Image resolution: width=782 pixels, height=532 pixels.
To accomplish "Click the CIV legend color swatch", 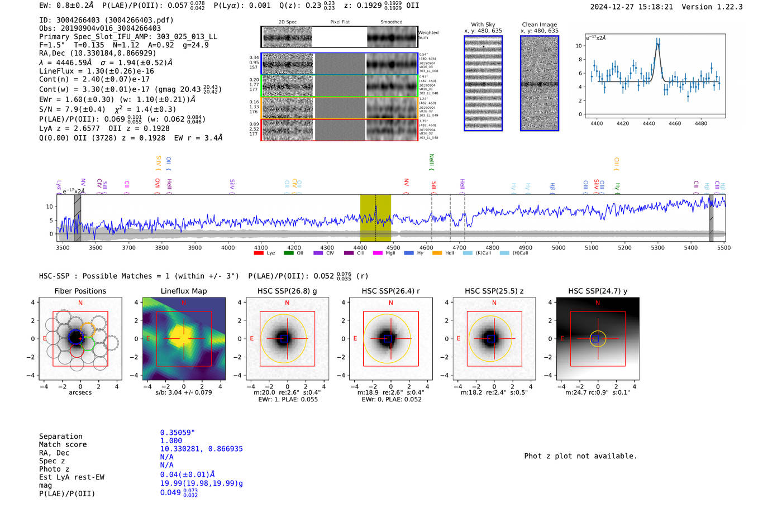I will click(x=318, y=253).
